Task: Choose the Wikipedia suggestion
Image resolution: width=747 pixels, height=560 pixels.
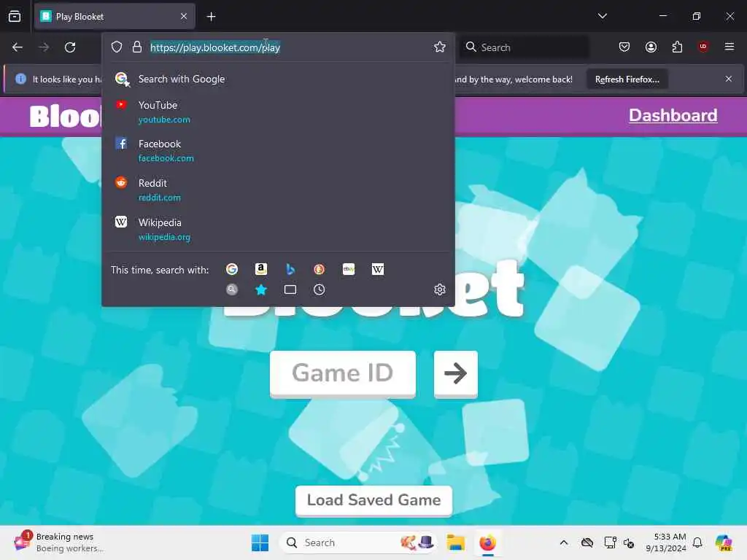Action: (278, 230)
